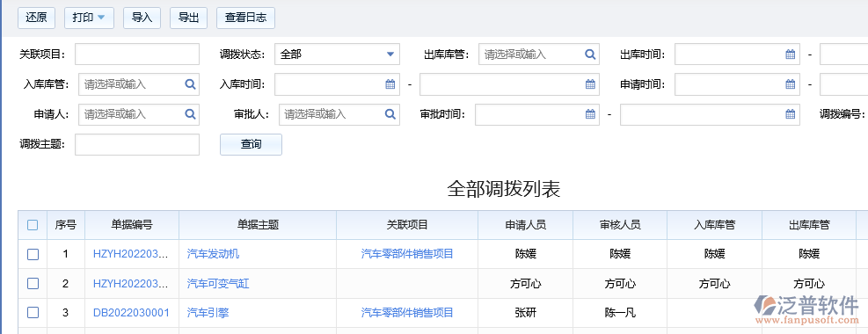This screenshot has width=868, height=334.
Task: Click search icon in 申请人 field
Action: coord(190,114)
